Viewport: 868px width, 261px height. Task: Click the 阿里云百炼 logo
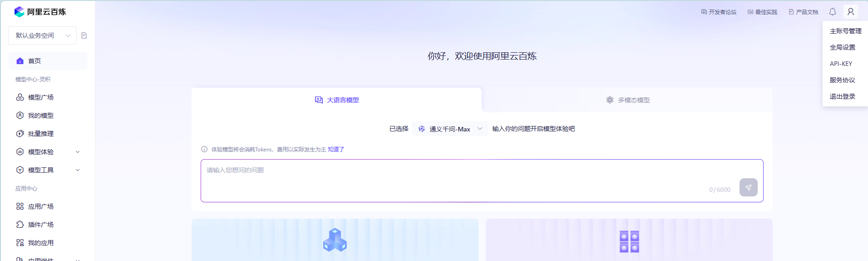pos(40,12)
